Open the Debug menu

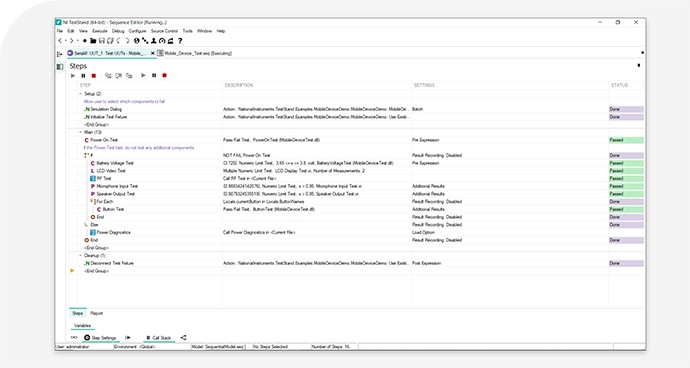pyautogui.click(x=118, y=31)
